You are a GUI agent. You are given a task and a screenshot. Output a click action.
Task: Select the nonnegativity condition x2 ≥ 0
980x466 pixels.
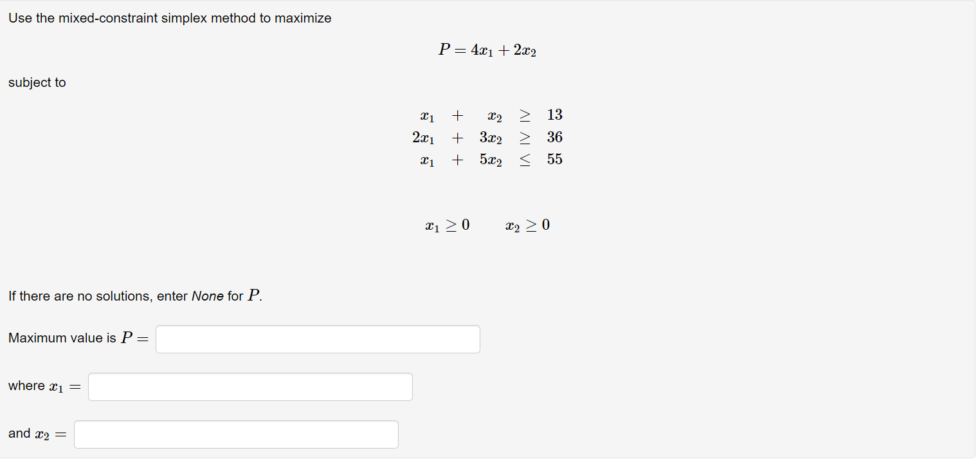(528, 225)
